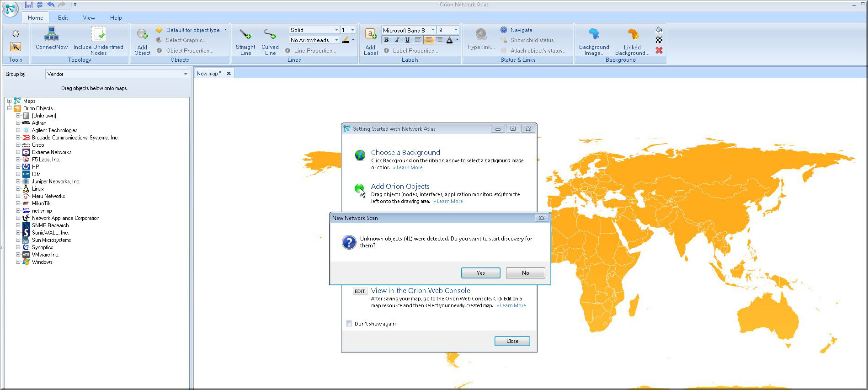Image resolution: width=868 pixels, height=390 pixels.
Task: Open Linked Background option
Action: pos(632,41)
